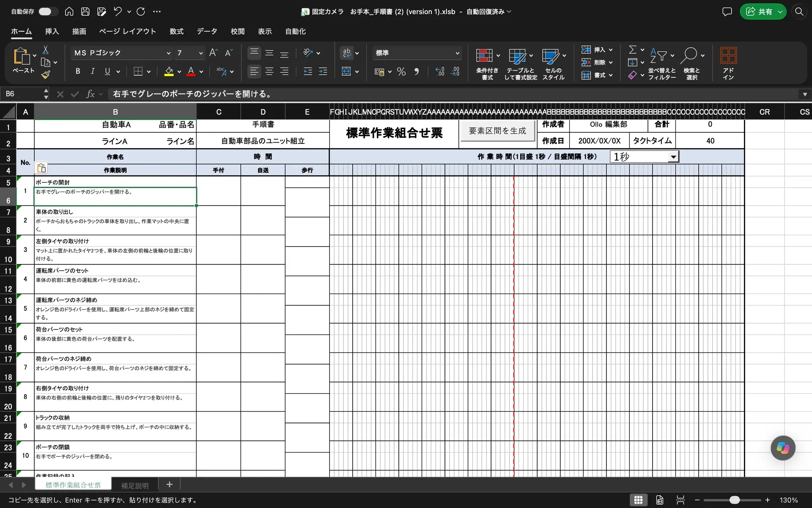Click the Save floppy disk icon

[x=85, y=11]
